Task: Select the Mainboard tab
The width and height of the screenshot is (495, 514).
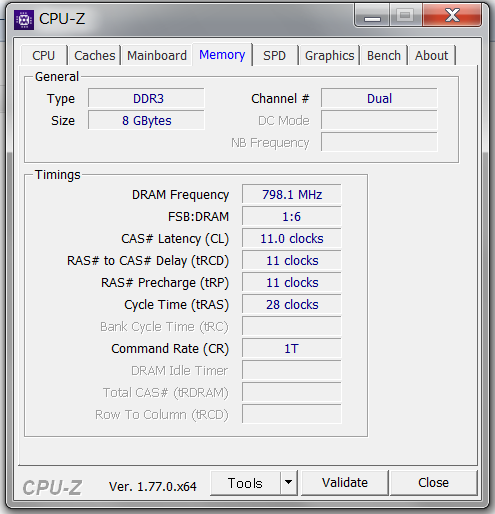Action: click(157, 55)
